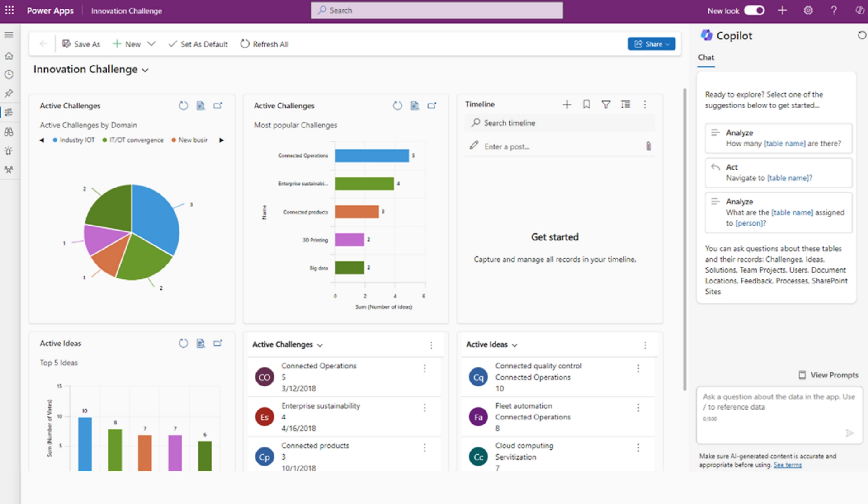Refresh the Active Challenges by Domain chart
868x504 pixels.
[183, 106]
